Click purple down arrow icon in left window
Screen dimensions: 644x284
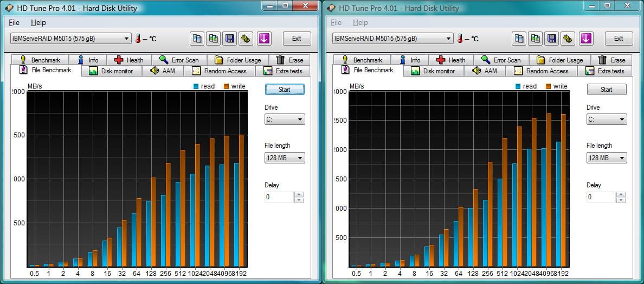click(x=264, y=39)
